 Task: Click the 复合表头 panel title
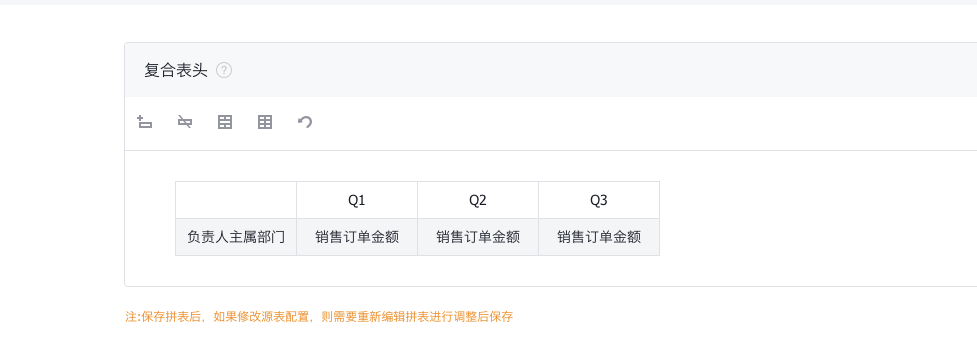tap(176, 70)
